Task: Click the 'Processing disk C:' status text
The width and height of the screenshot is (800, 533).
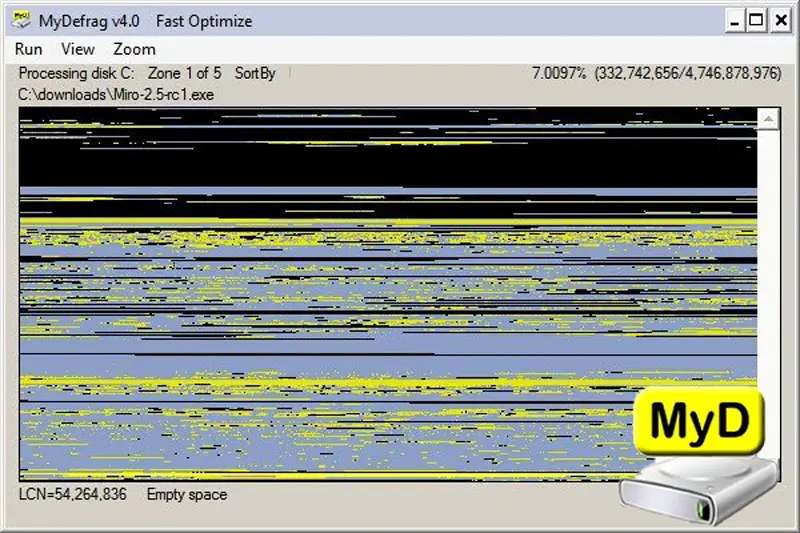Action: tap(77, 73)
